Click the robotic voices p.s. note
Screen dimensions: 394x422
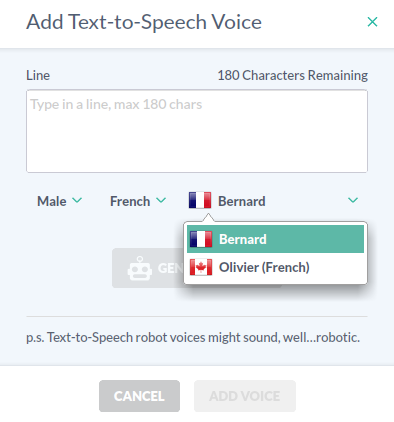tap(193, 337)
